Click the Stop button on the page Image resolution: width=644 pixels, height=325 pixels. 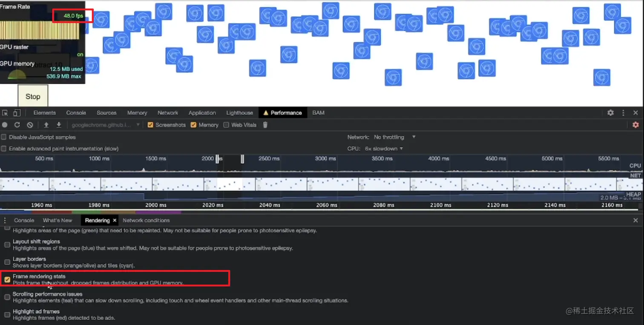coord(33,96)
